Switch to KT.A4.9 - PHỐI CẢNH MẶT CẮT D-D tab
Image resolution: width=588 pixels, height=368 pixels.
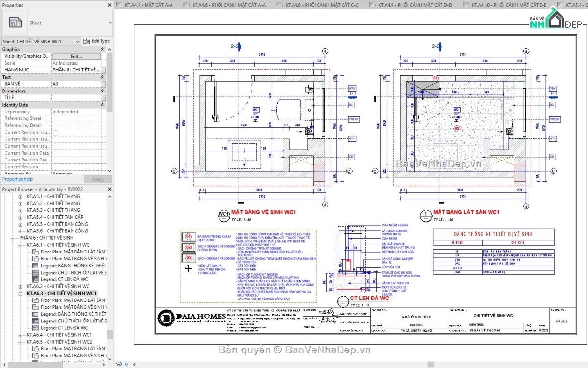[x=416, y=5]
